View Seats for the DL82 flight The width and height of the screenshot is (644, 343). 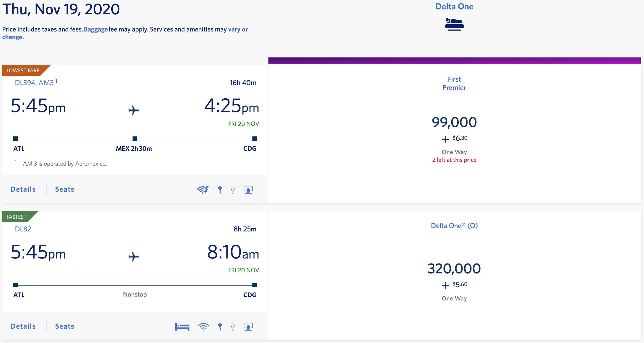(65, 326)
